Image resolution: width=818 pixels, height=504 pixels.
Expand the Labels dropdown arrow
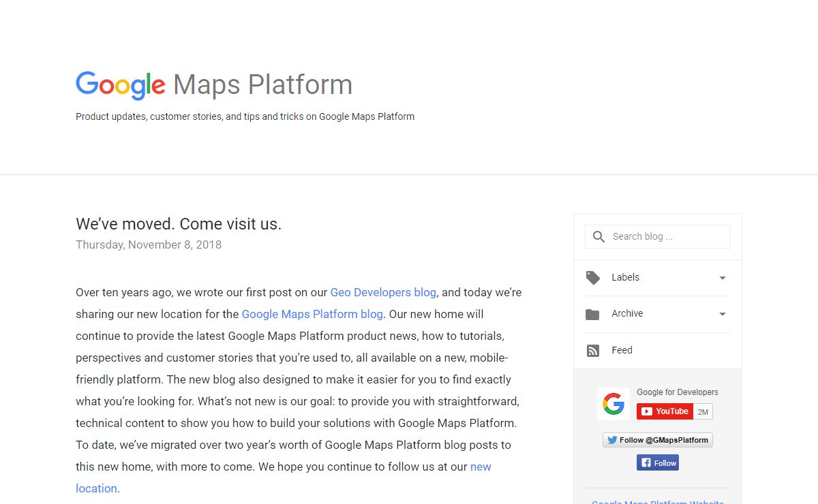(x=723, y=278)
